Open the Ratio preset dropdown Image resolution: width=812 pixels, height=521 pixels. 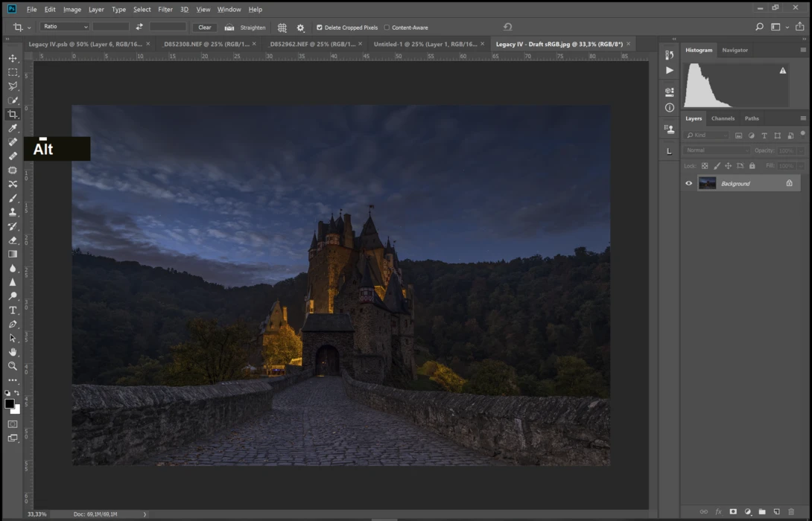65,26
